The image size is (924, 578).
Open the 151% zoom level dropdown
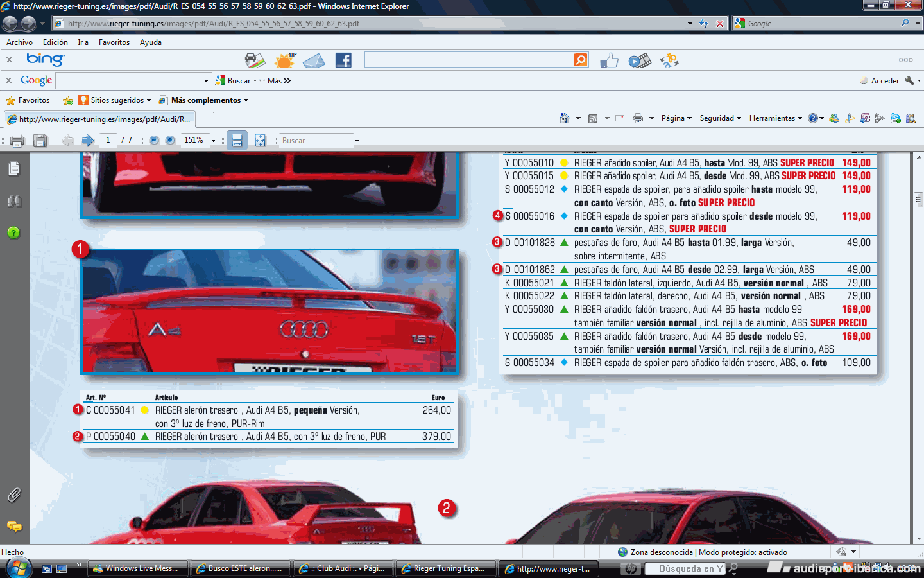[213, 141]
